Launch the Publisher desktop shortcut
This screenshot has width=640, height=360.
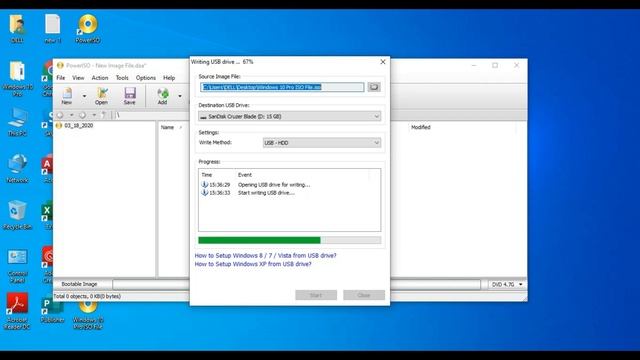(52, 311)
